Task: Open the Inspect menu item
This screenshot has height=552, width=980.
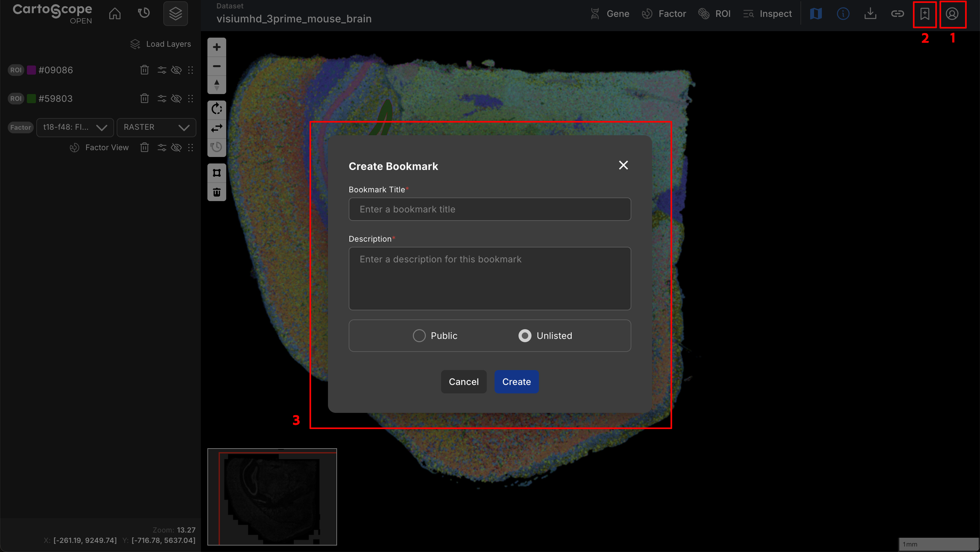Action: tap(767, 14)
